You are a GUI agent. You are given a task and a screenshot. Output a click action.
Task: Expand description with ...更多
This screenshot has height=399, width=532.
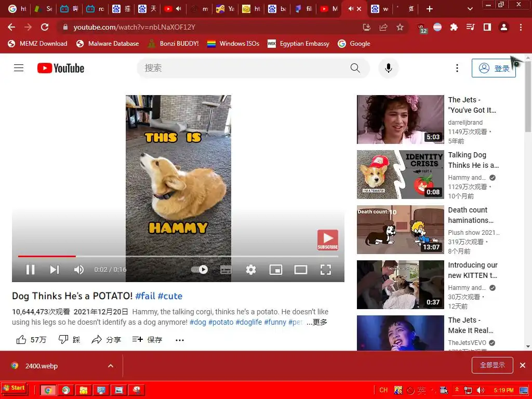[x=317, y=322]
